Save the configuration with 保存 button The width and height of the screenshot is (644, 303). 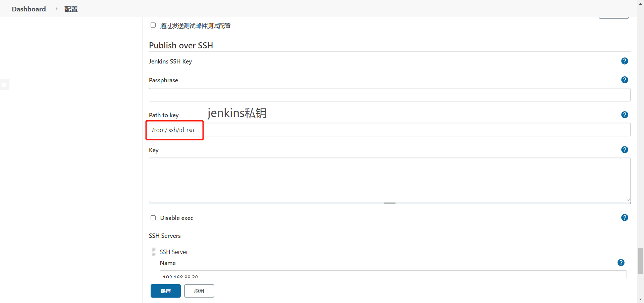(x=166, y=291)
